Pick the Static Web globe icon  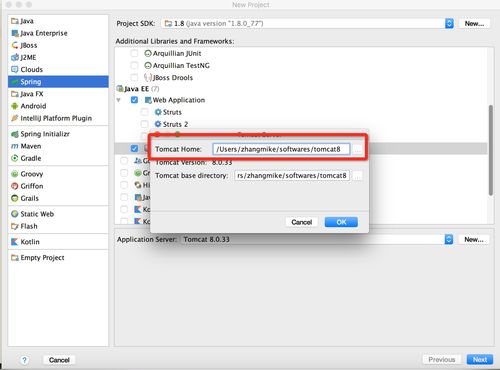click(x=15, y=214)
